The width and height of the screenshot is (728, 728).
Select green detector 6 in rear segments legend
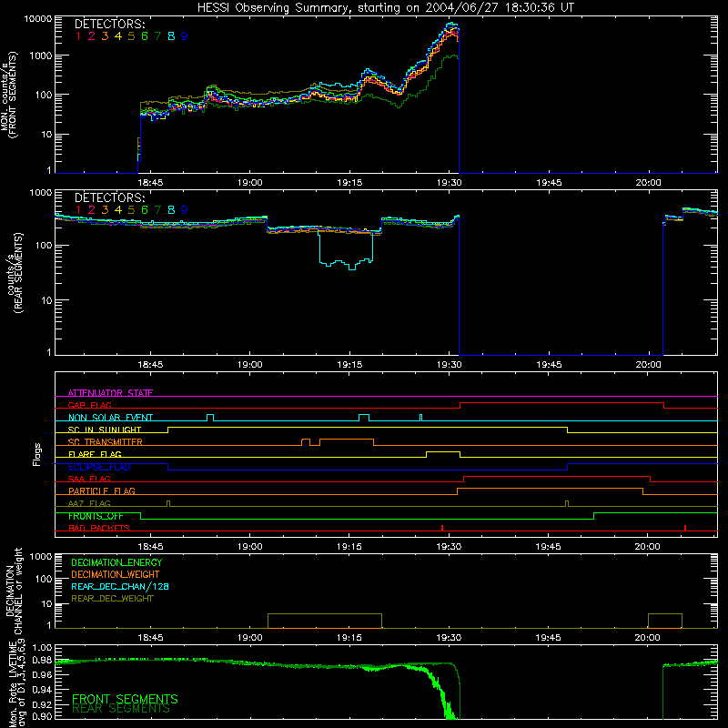point(145,210)
